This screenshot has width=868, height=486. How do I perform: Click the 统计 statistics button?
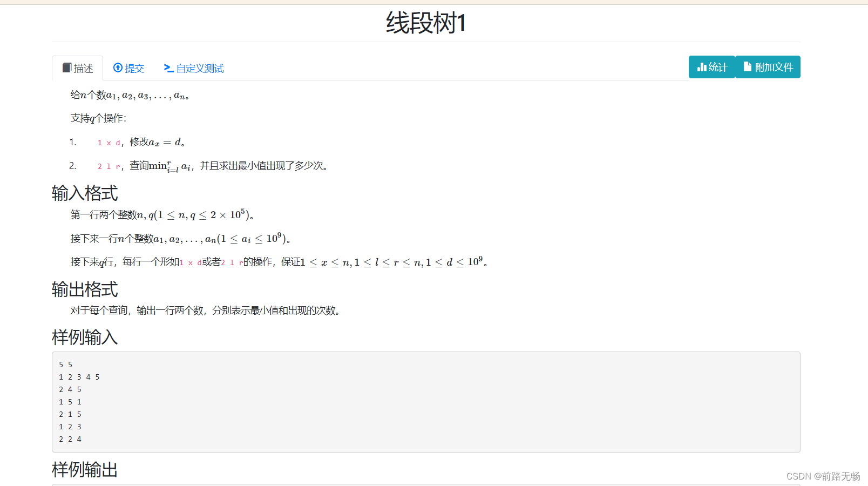click(x=712, y=67)
